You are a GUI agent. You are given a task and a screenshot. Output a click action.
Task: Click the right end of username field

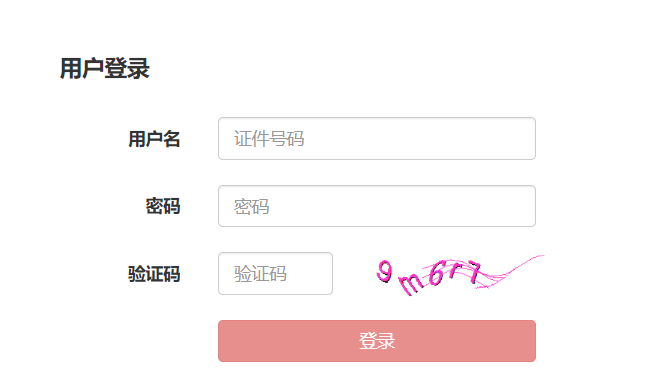pyautogui.click(x=526, y=138)
